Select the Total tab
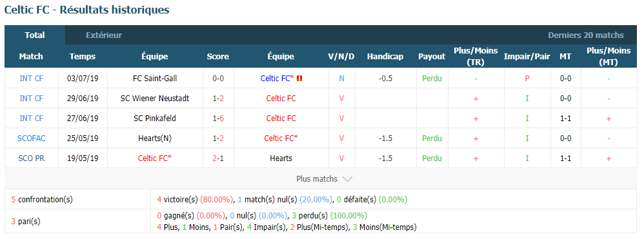Viewport: 644px width, 239px height. click(x=35, y=35)
